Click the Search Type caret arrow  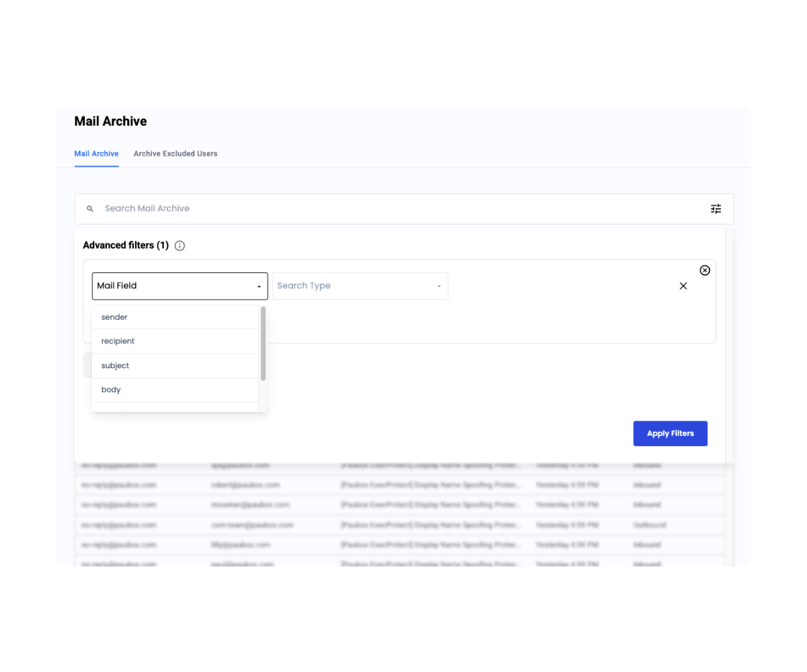coord(439,286)
